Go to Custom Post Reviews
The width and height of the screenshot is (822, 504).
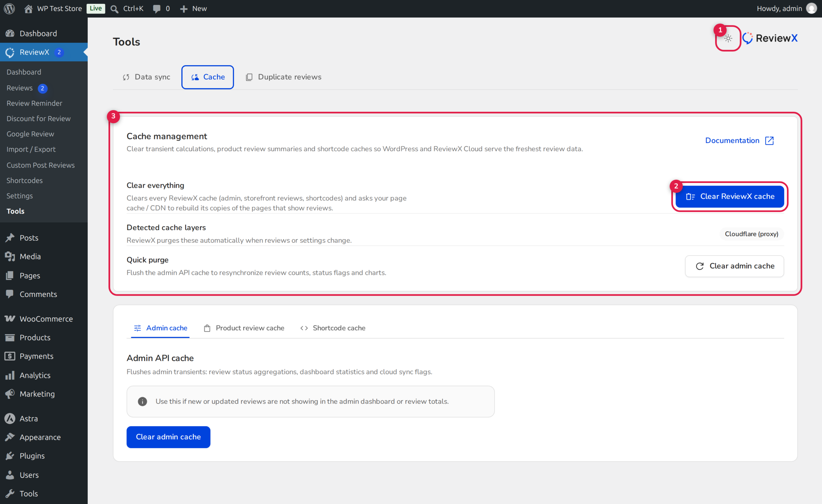tap(40, 165)
